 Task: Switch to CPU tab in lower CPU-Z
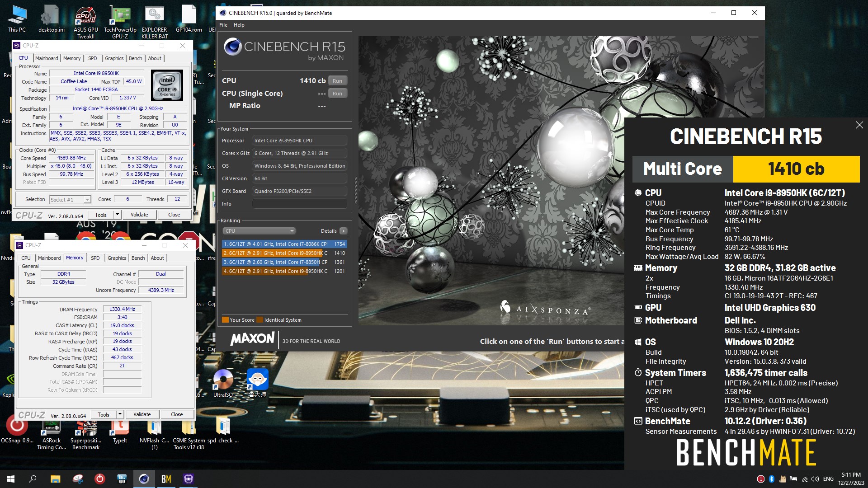(x=26, y=258)
